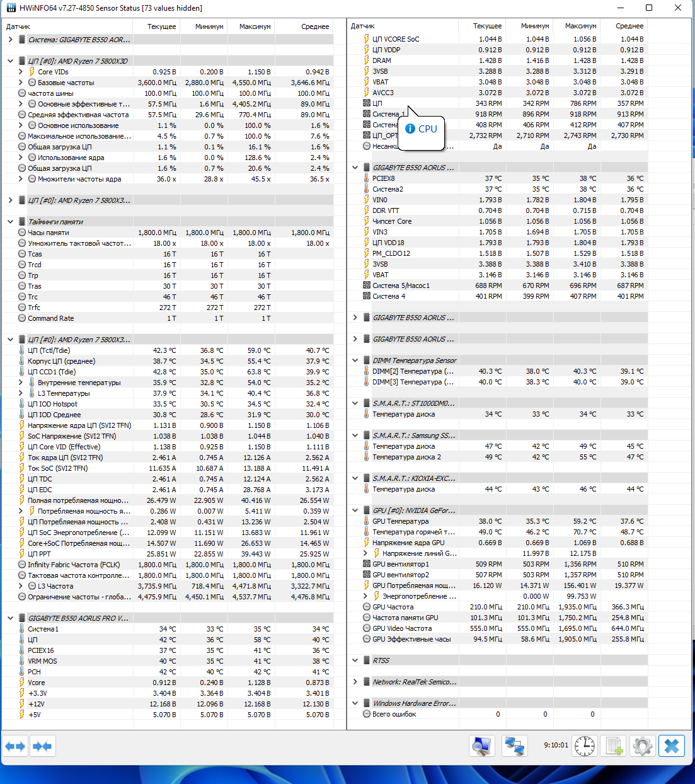Click Среднее header in the right pane
Screen dimensions: 695x784
(624, 26)
